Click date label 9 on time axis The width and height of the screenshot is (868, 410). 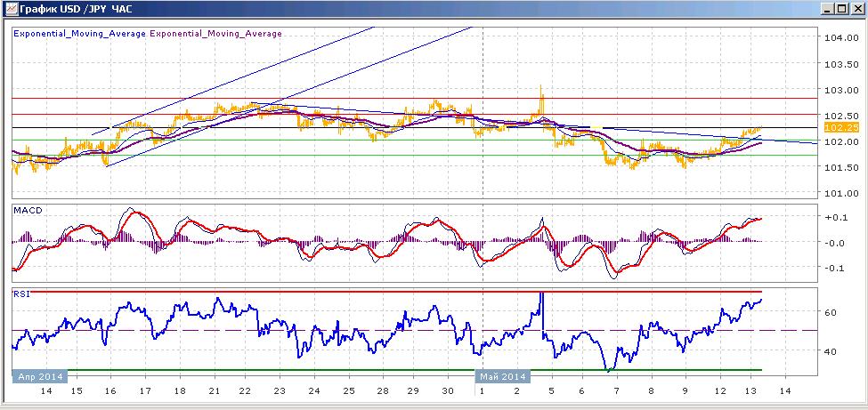tap(685, 391)
